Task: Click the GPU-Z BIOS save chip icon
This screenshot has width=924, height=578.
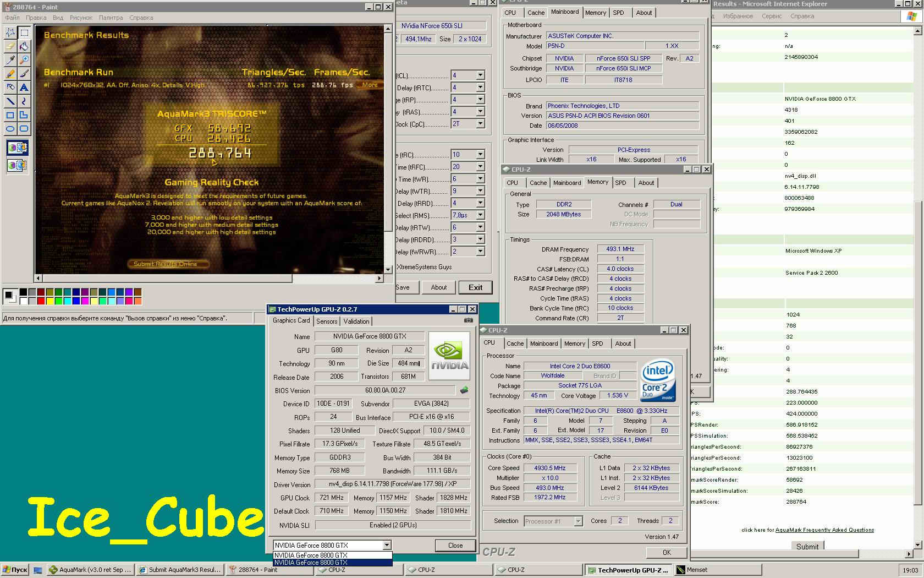Action: [464, 390]
